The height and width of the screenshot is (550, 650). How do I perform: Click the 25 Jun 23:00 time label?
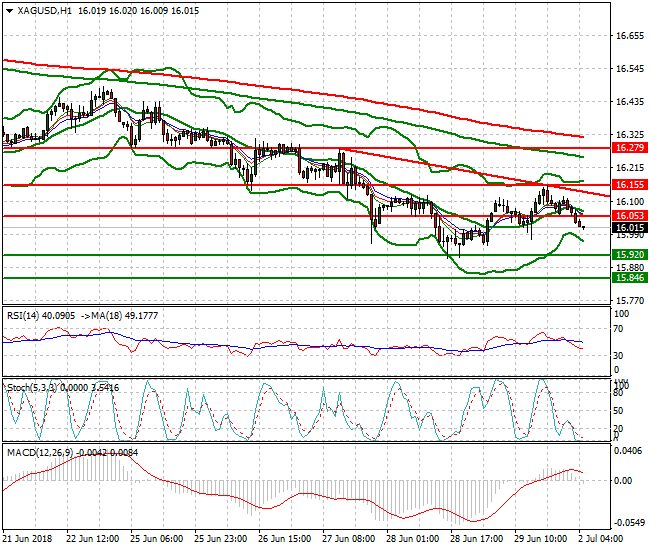tap(221, 539)
